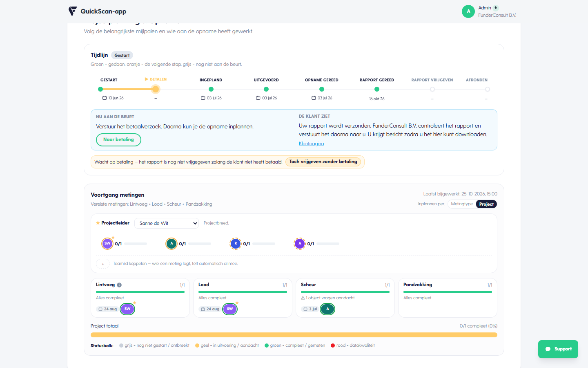Click the '1 object vragen aandacht' warning
588x368 pixels.
click(328, 298)
